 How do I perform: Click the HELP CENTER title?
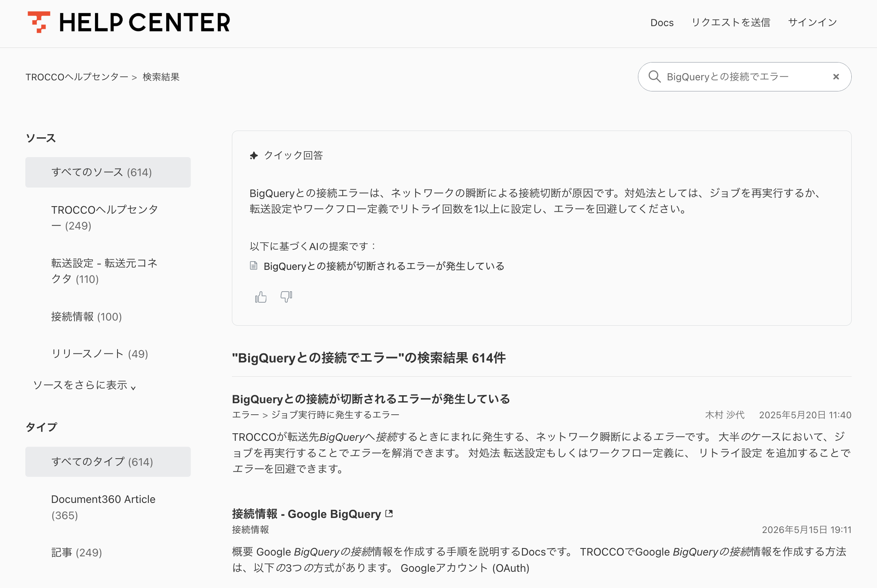click(145, 23)
